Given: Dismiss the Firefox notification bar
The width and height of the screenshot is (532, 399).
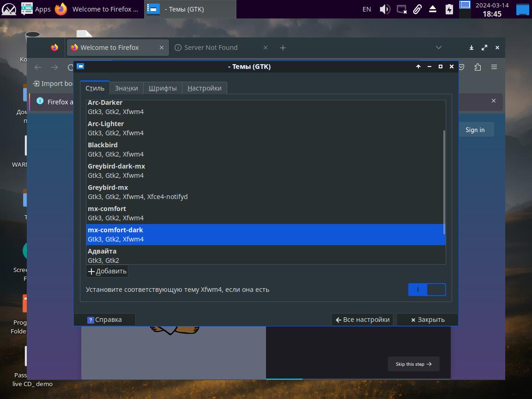Looking at the screenshot, I should pos(494,101).
